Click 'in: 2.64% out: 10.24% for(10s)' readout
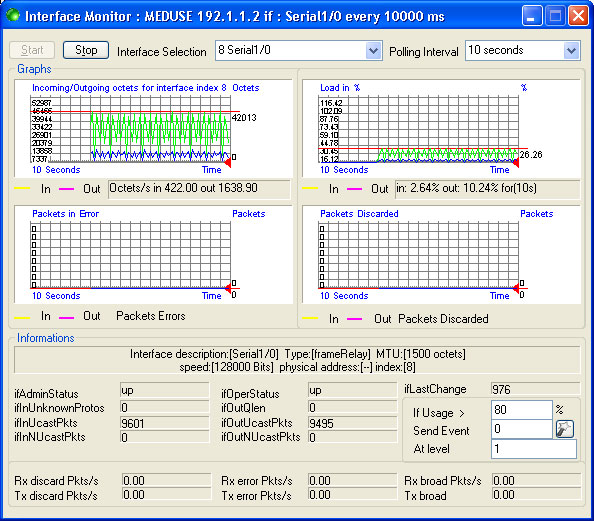The width and height of the screenshot is (594, 521). [488, 189]
